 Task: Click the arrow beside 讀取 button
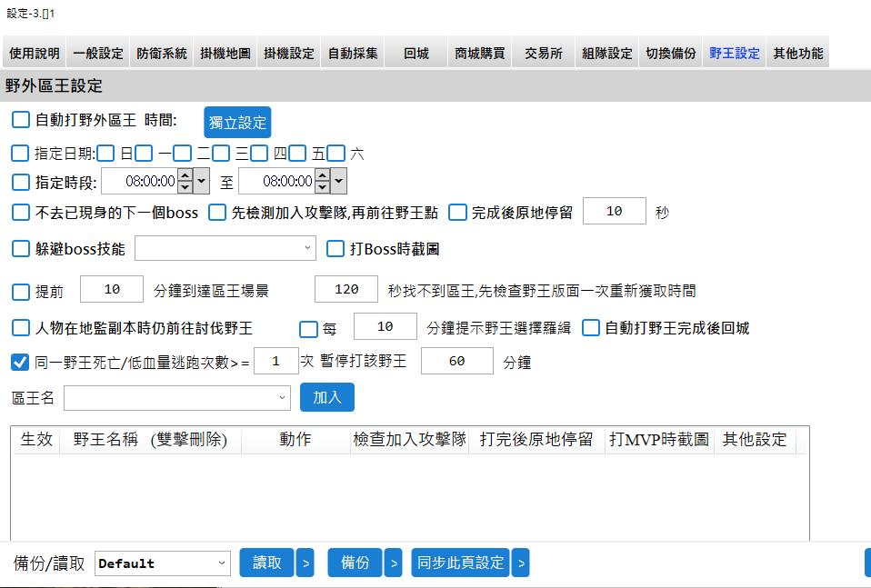[305, 563]
